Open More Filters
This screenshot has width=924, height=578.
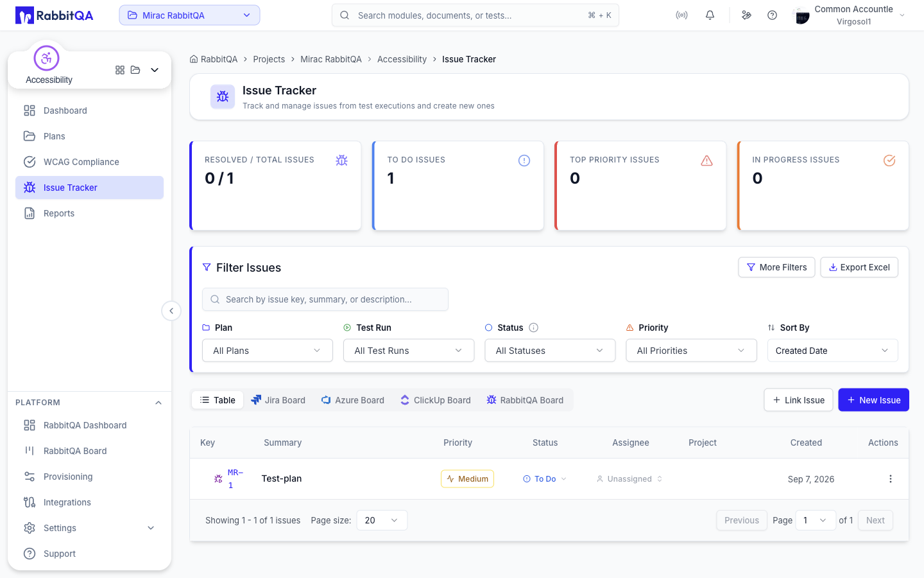(776, 267)
